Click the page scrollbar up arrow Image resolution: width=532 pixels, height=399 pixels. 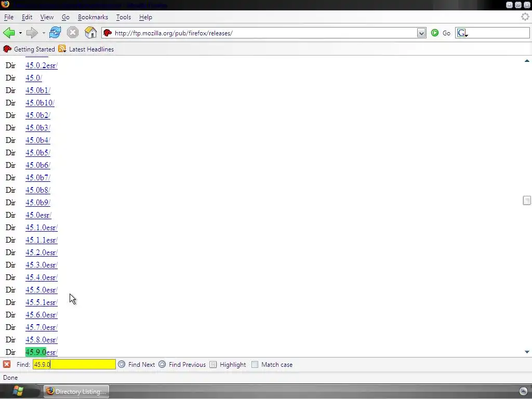click(527, 61)
